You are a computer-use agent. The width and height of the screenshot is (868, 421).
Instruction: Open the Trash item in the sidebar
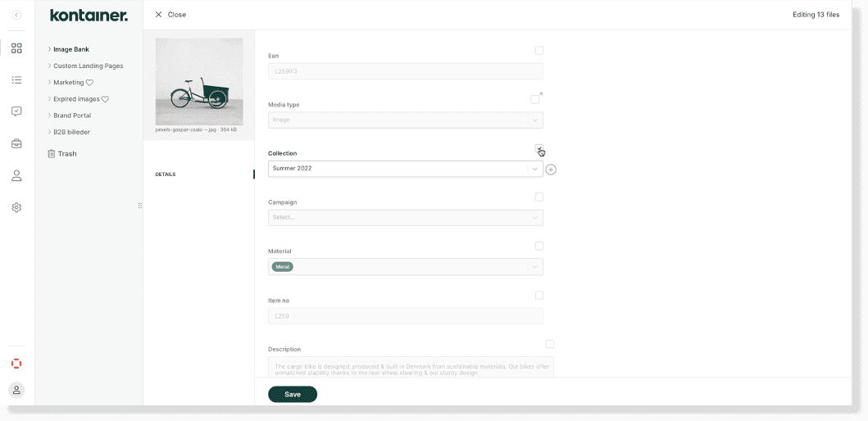[x=62, y=154]
